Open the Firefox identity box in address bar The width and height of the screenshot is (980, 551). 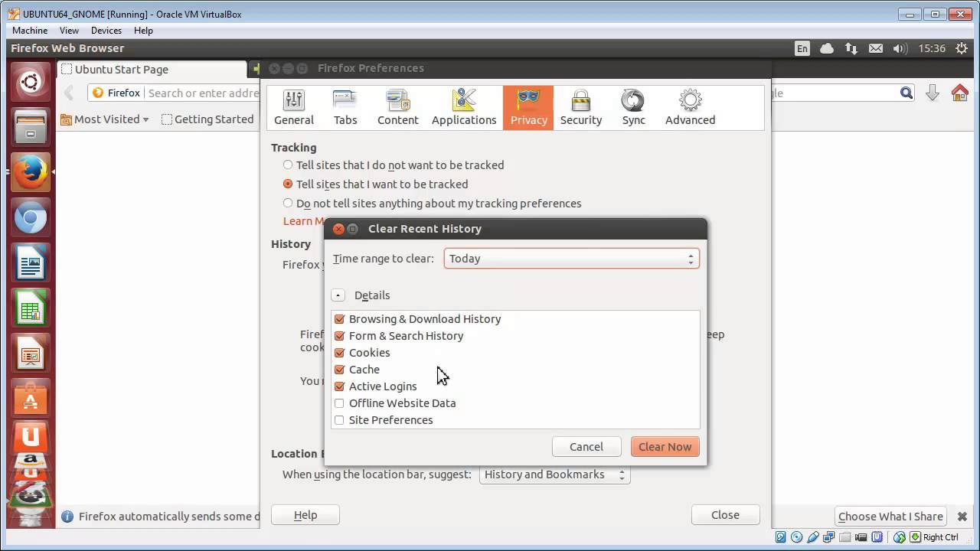point(116,93)
